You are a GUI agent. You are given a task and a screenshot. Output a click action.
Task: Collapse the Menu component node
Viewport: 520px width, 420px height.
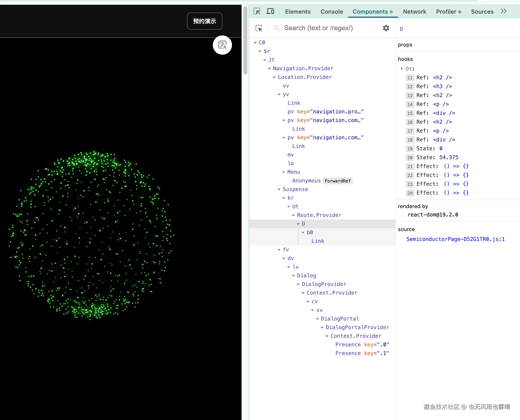(284, 172)
